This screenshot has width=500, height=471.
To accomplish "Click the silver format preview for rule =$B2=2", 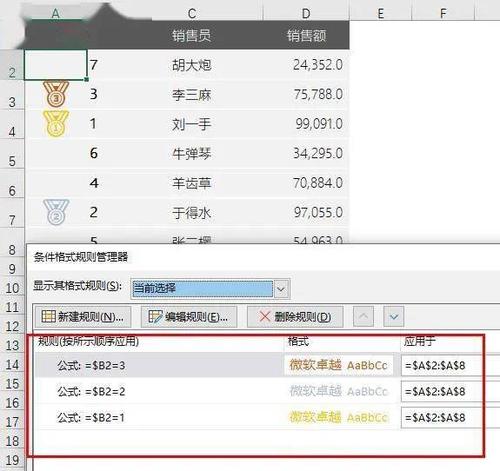I will (338, 391).
